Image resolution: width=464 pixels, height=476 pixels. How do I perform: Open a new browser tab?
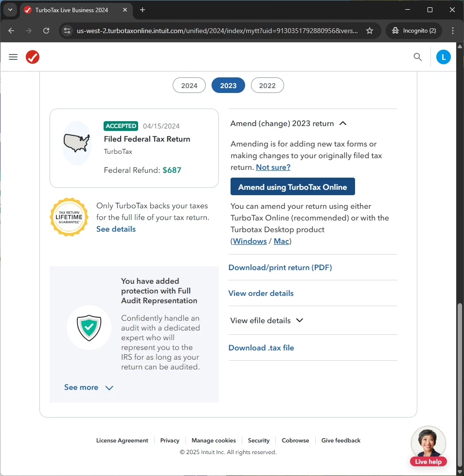tap(142, 10)
